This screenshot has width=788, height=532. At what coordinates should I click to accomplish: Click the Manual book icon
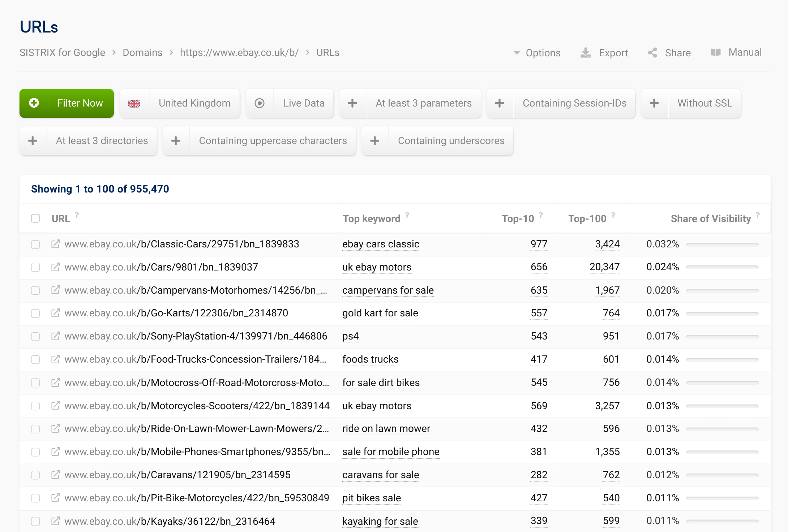pos(716,52)
